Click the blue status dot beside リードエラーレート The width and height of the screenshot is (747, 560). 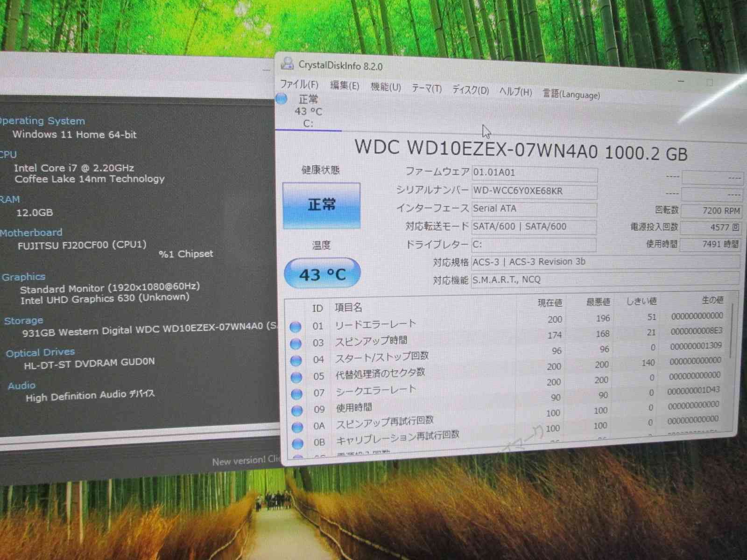point(296,327)
